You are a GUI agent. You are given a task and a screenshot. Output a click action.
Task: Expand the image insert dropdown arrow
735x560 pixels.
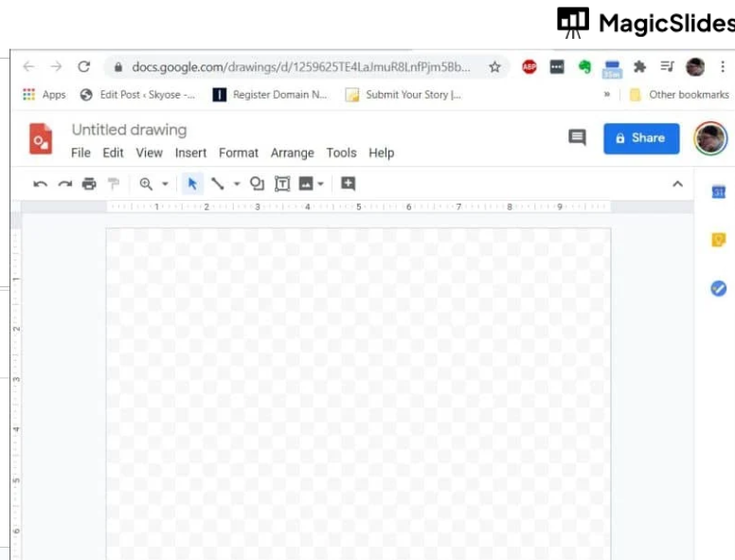tap(321, 184)
